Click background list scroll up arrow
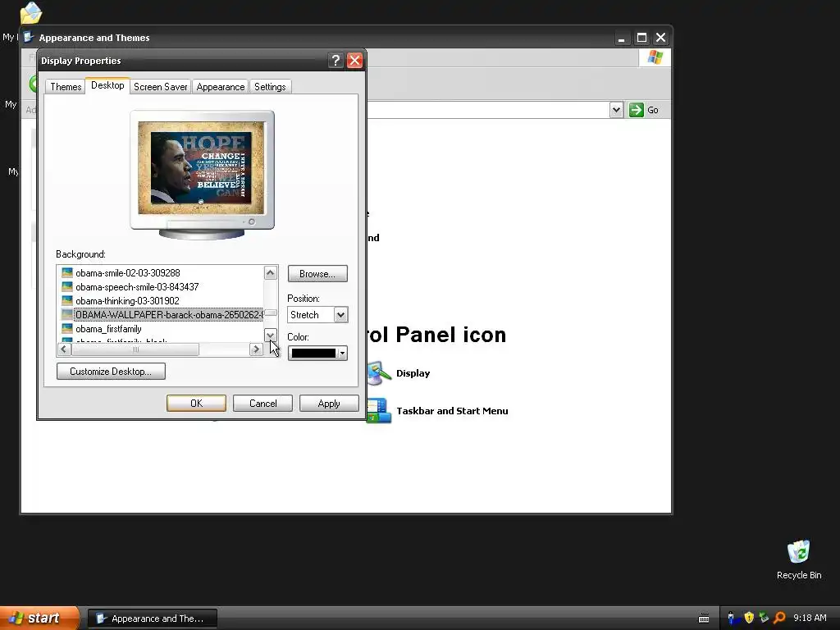Screen dimensions: 840x630 pyautogui.click(x=271, y=272)
